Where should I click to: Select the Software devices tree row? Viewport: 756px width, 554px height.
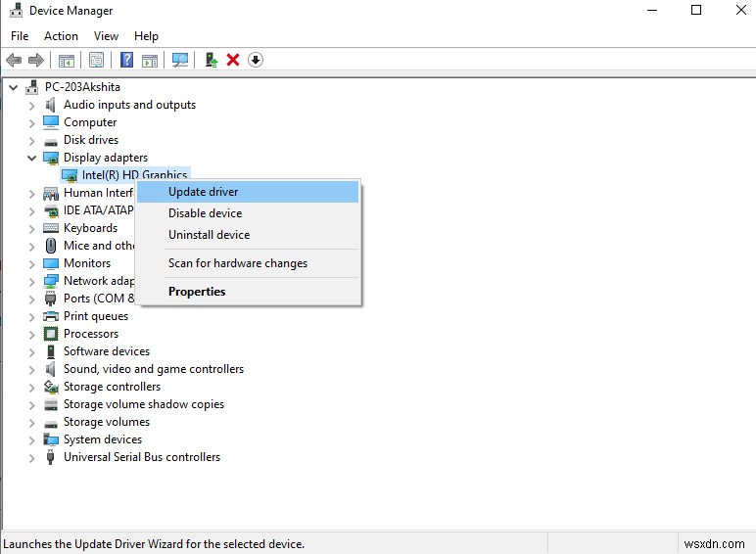coord(107,351)
